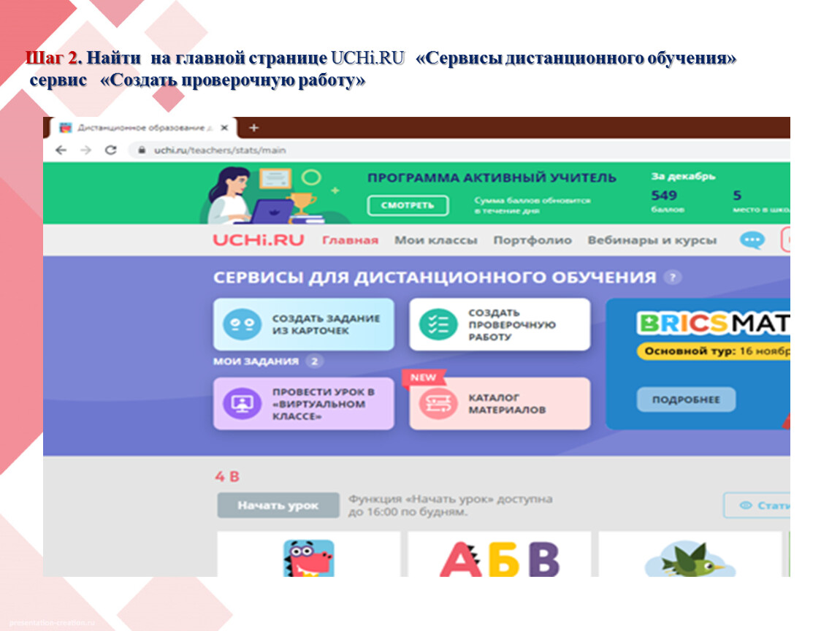Open the chat messages bubble icon

[x=752, y=240]
